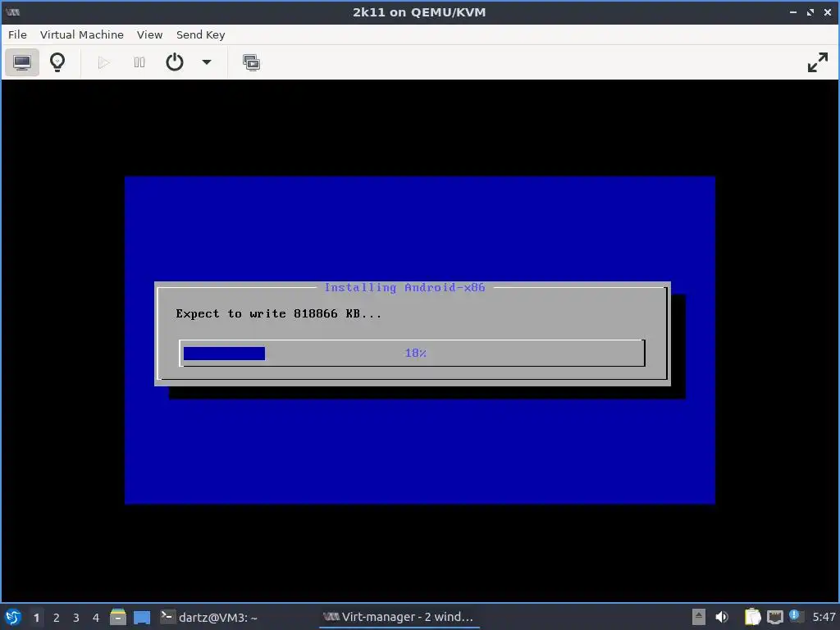Pause the virtual machine
Screen dimensions: 840x630
[x=139, y=62]
